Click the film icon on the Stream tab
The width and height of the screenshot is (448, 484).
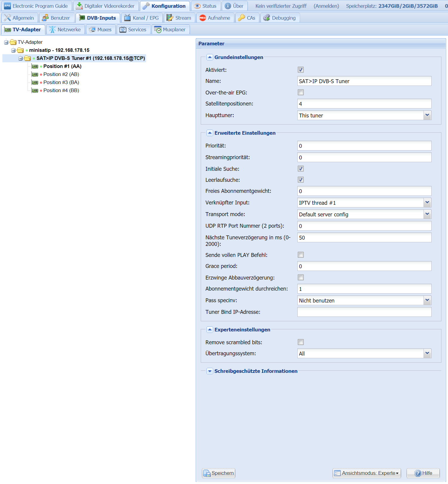[170, 18]
